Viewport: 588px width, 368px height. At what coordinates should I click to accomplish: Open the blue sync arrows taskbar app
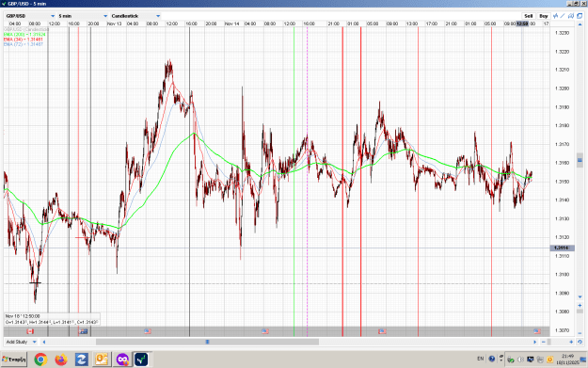tap(81, 360)
